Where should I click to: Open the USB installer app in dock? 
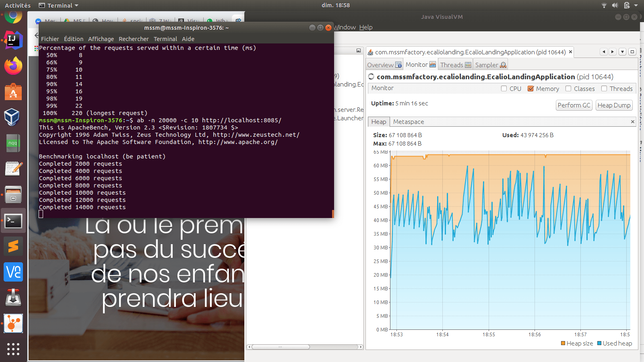click(13, 298)
